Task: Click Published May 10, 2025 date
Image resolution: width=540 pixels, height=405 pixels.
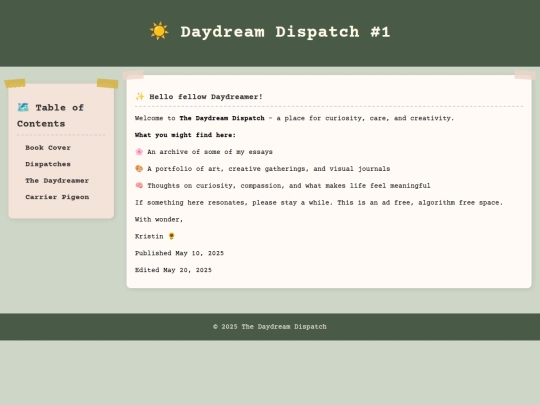Action: pyautogui.click(x=179, y=253)
